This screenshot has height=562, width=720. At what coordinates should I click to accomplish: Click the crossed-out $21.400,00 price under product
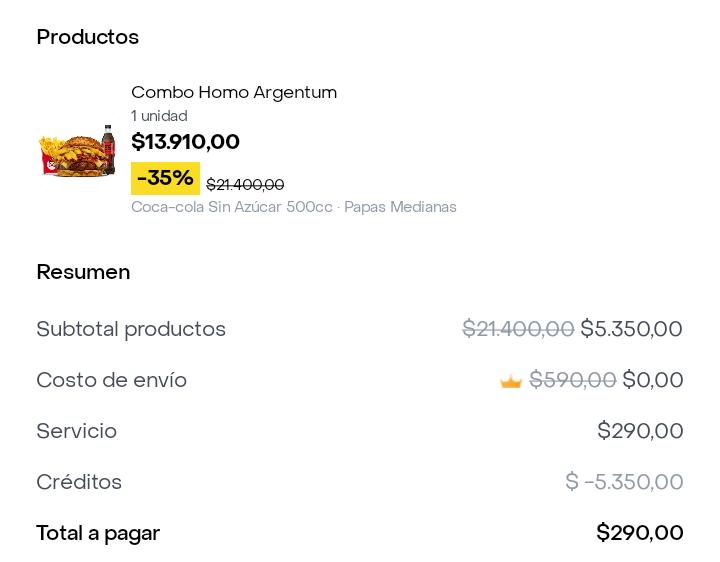click(x=245, y=185)
